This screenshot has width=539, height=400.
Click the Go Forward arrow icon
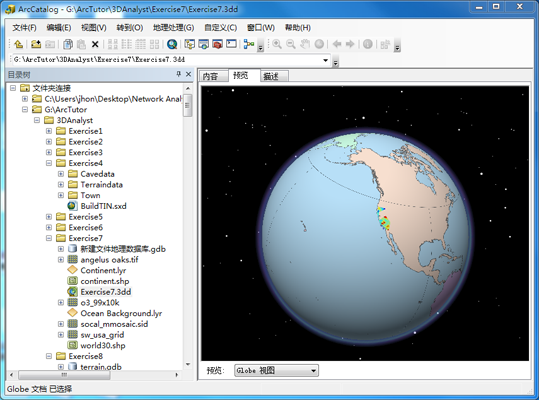click(350, 44)
